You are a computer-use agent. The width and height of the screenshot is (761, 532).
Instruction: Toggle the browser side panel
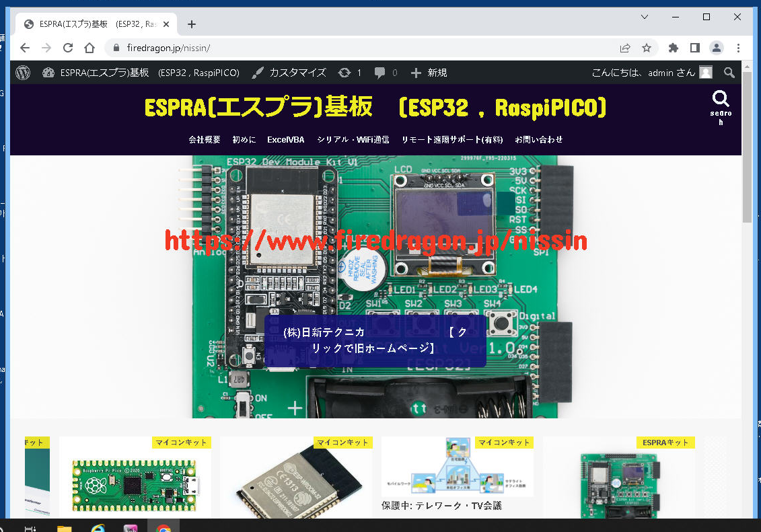coord(695,48)
